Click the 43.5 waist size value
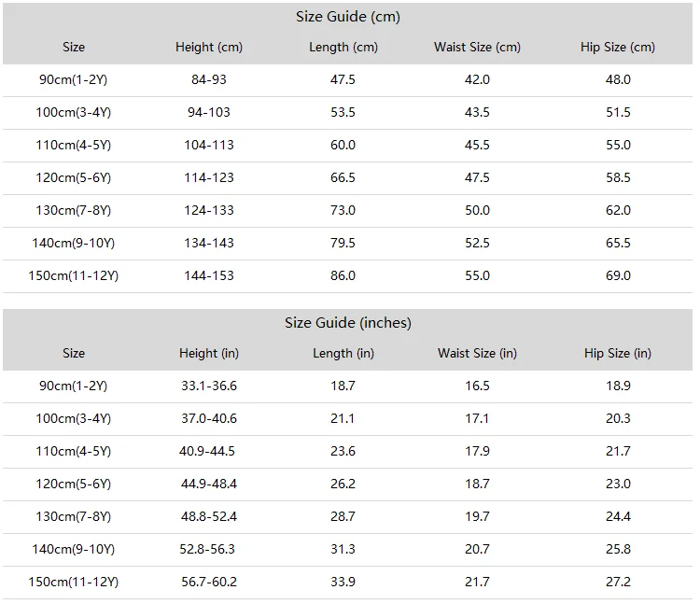 tap(477, 113)
